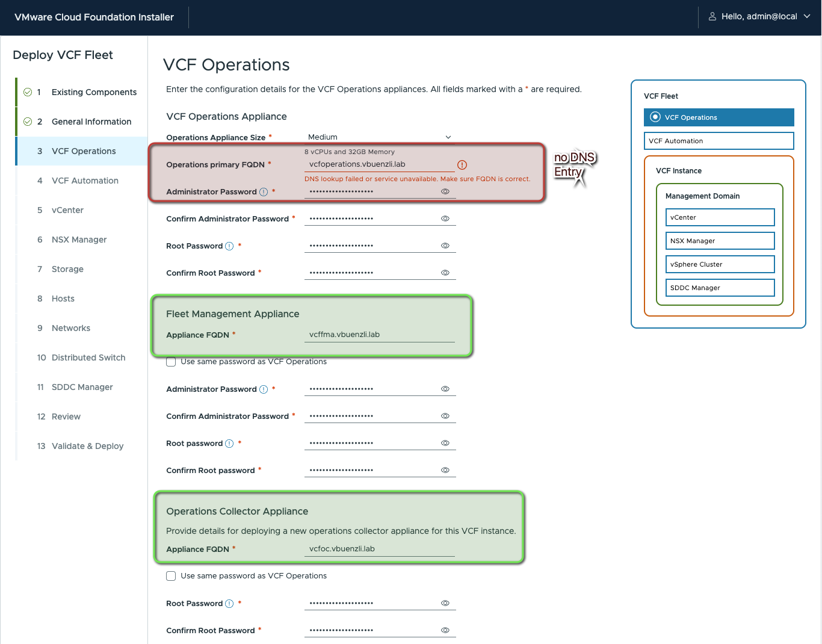Reveal Fleet Management Root password with eye icon

(x=445, y=443)
